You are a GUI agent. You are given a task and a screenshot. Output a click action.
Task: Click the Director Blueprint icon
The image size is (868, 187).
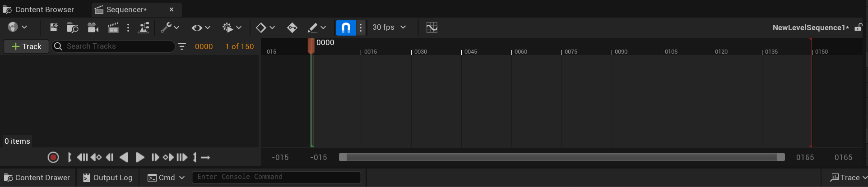click(x=144, y=27)
